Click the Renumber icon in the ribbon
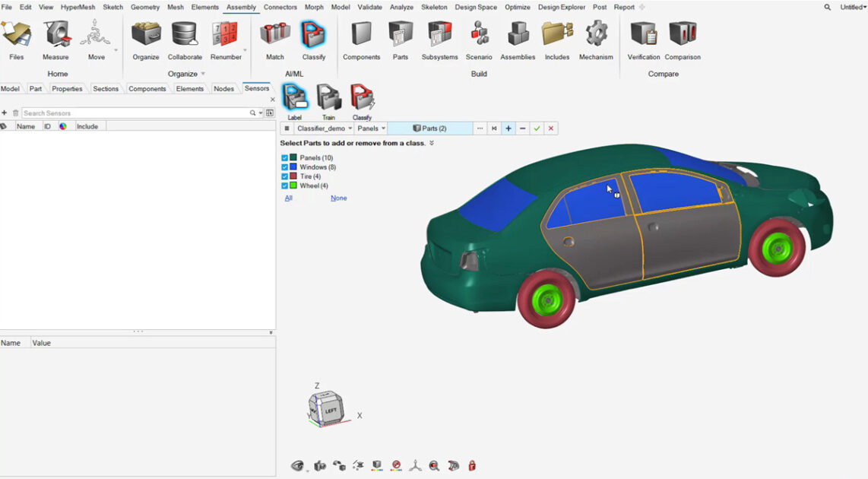 [226, 35]
